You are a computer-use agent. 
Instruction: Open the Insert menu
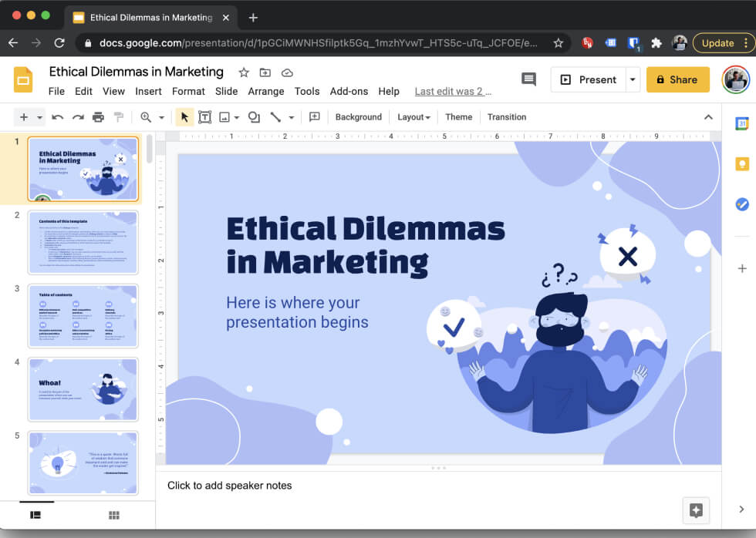tap(148, 91)
